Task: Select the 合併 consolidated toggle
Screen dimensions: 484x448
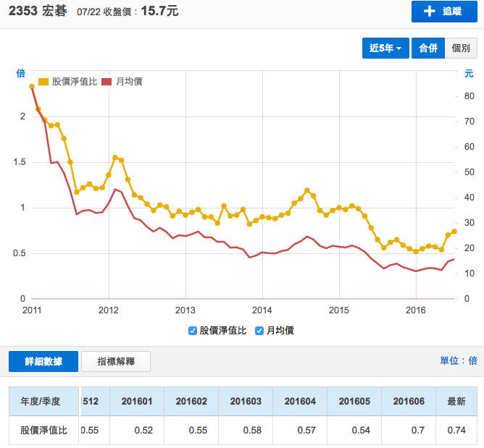Action: [x=427, y=48]
